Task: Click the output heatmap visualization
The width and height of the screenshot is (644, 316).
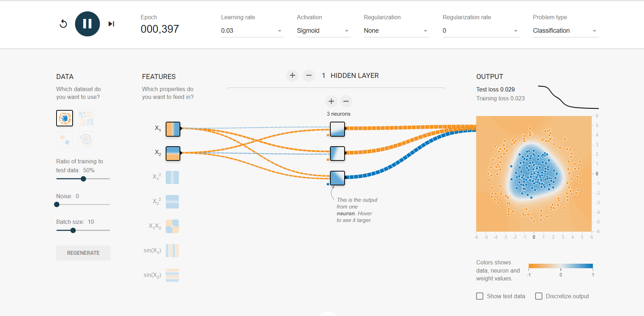Action: pyautogui.click(x=534, y=174)
